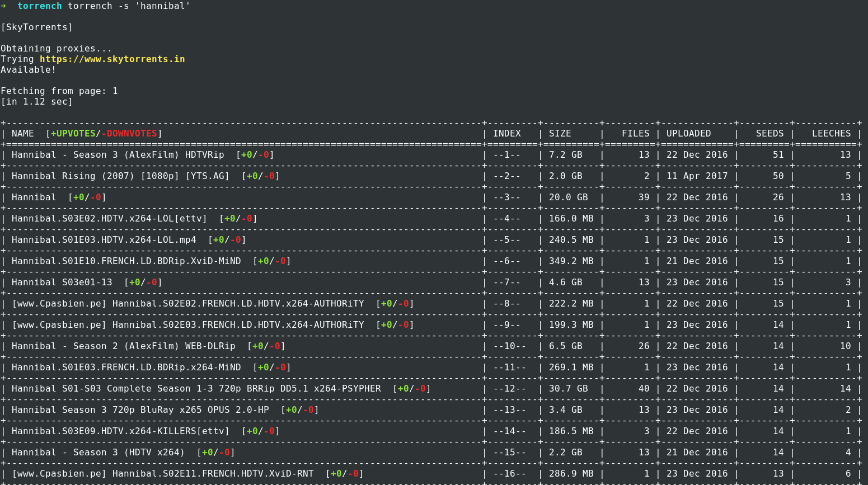Click the size value 186.5 MB
The height and width of the screenshot is (485, 868).
(x=571, y=431)
